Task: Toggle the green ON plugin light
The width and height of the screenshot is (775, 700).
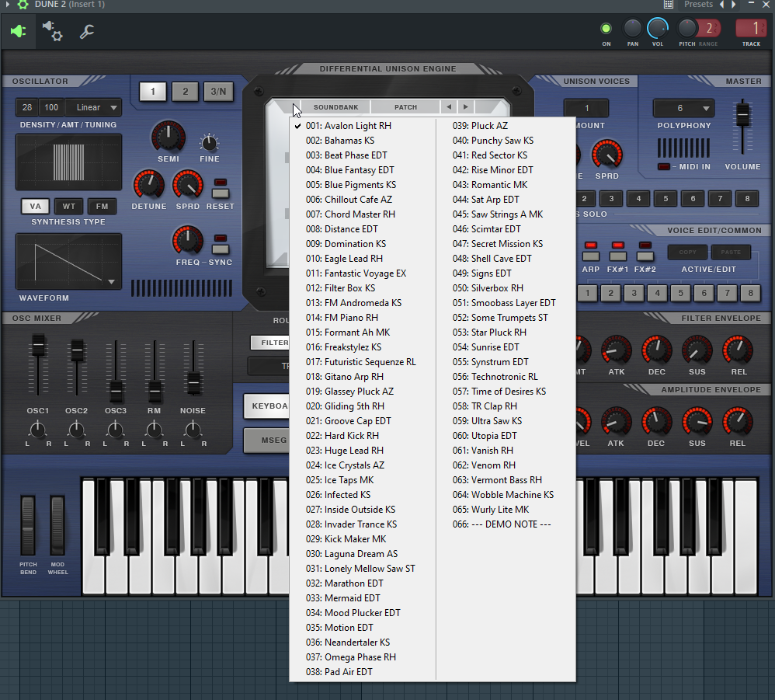Action: 606,29
